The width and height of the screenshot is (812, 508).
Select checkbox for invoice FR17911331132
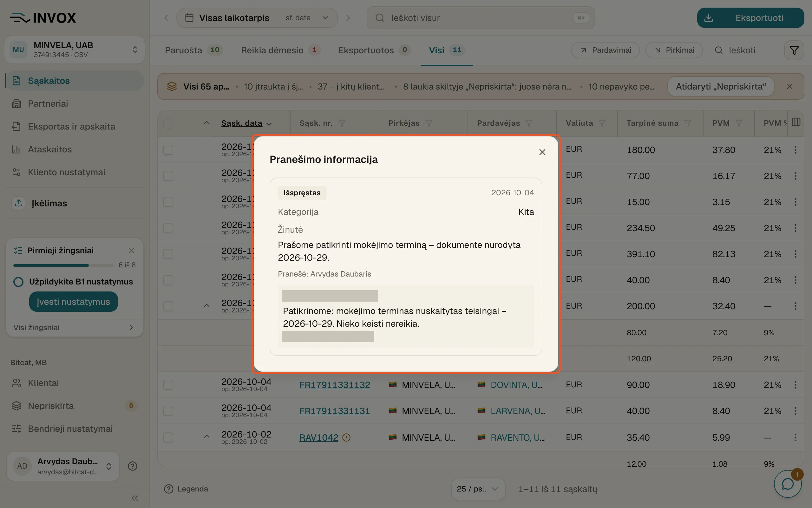point(168,385)
